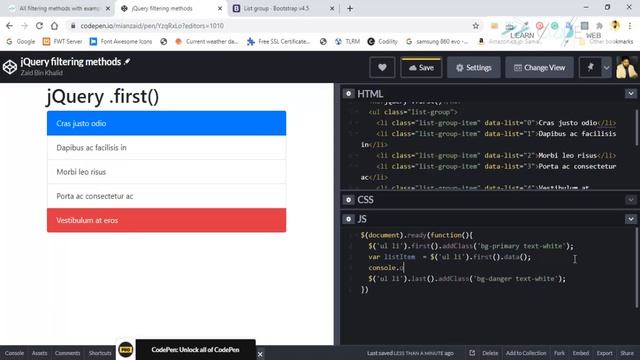Screen dimensions: 640x360
Task: Open Codility bookmark
Action: 382,41
